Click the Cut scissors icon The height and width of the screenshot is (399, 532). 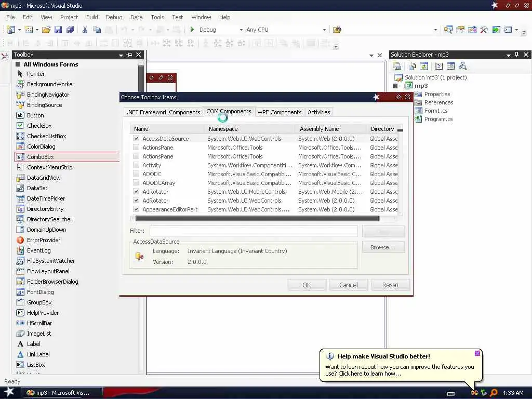click(85, 30)
